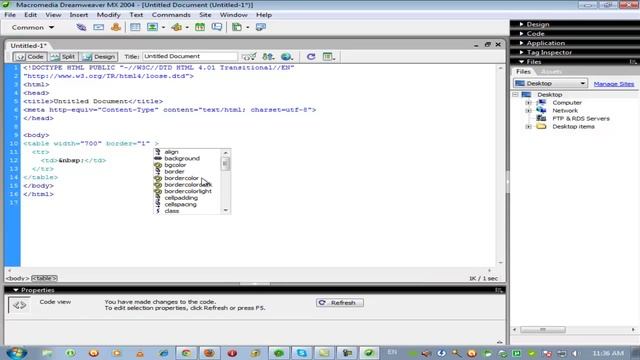Select the Untitled-1 document tab
Image resolution: width=640 pixels, height=360 pixels.
coord(28,45)
